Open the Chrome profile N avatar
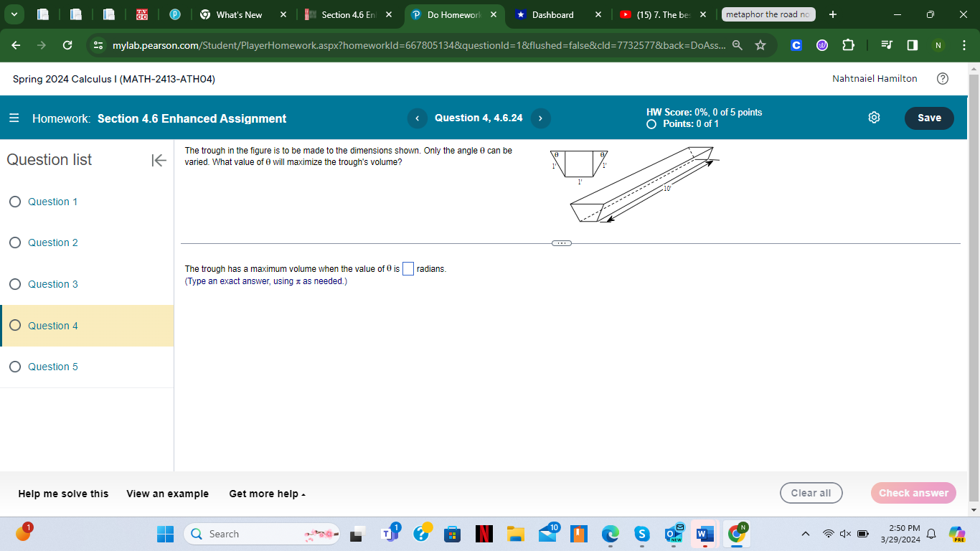This screenshot has height=551, width=980. (938, 45)
